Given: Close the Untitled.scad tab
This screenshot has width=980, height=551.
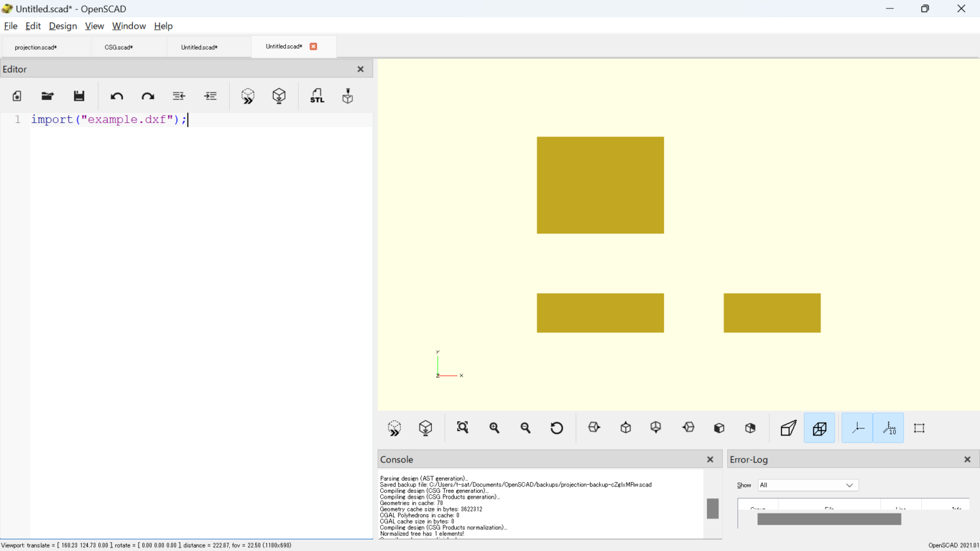Looking at the screenshot, I should point(313,46).
